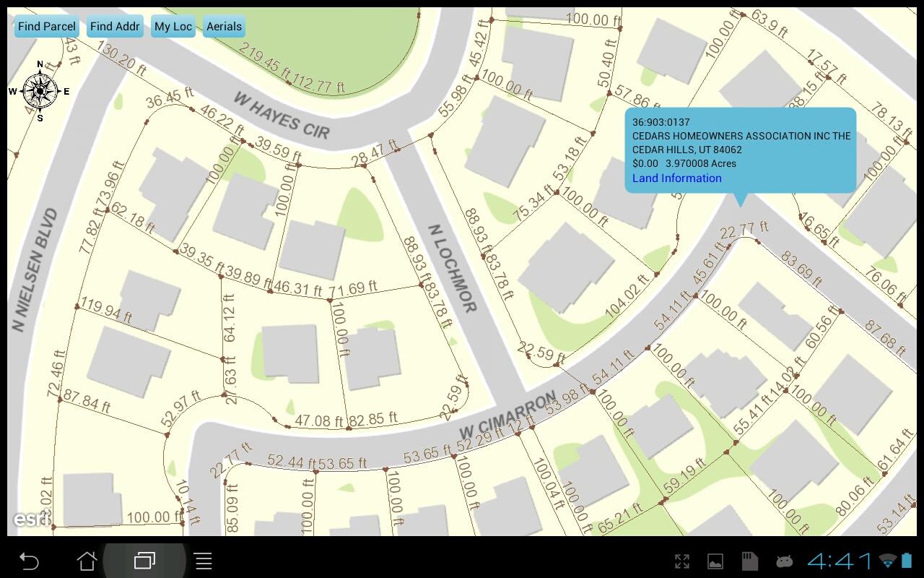
Task: Tap the 85.09 ft boundary label
Action: [232, 509]
